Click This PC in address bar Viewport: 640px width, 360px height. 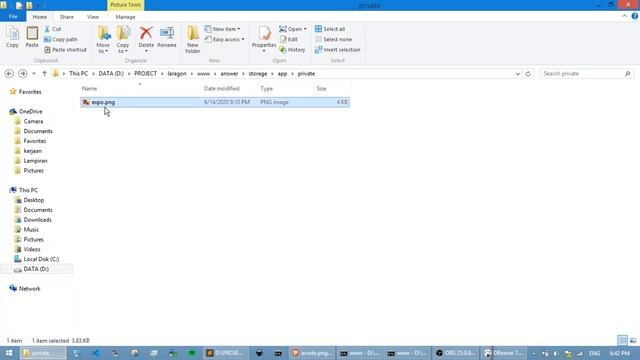point(78,73)
